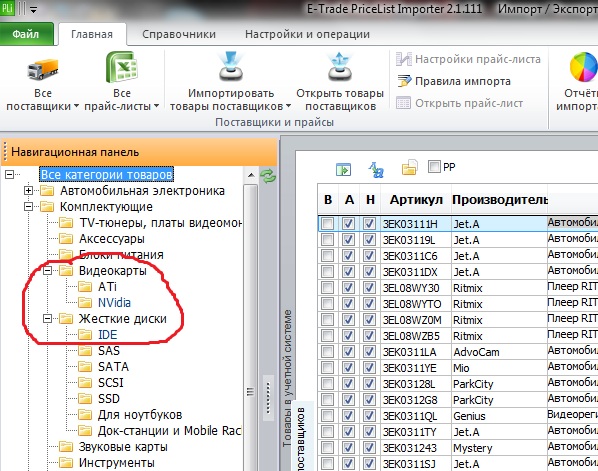Click the truck icon for all suppliers

43,69
